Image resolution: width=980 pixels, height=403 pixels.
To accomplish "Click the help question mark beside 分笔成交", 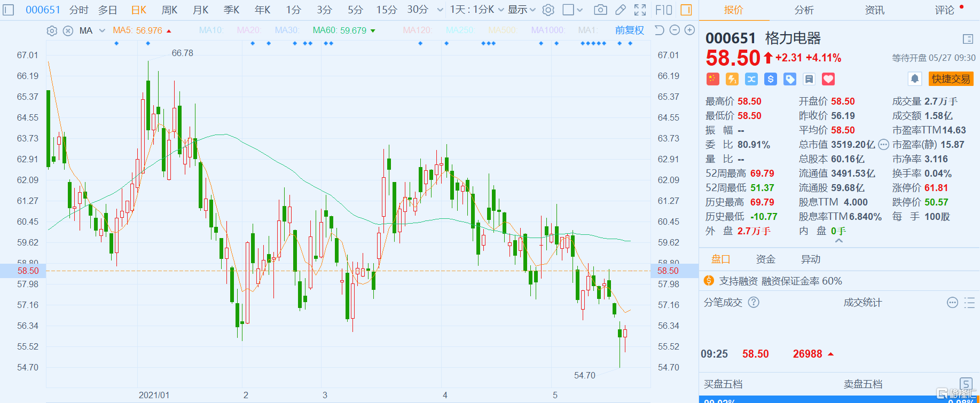I will coord(754,302).
